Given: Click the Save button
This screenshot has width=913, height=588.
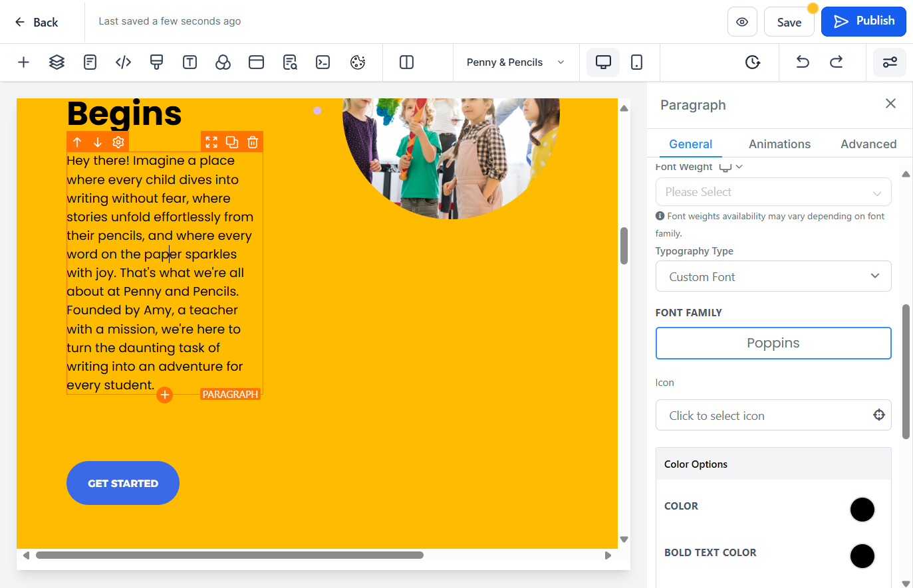Looking at the screenshot, I should pyautogui.click(x=789, y=22).
